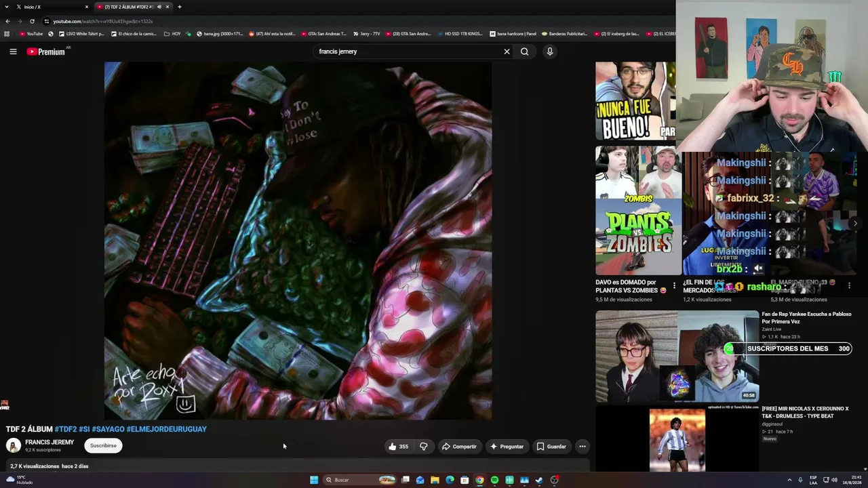Visit the FRANCIS JEREMY channel name link
This screenshot has width=868, height=488.
click(50, 443)
